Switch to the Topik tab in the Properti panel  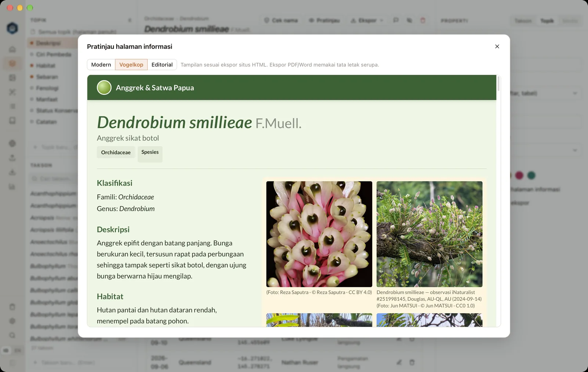click(547, 21)
